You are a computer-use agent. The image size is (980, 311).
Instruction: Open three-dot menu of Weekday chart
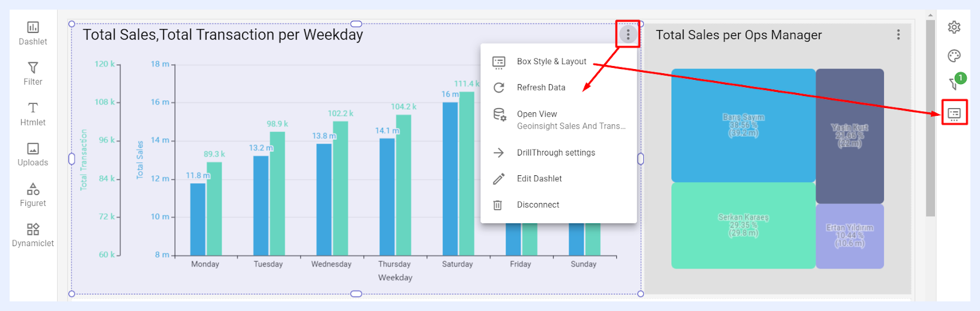[x=628, y=34]
